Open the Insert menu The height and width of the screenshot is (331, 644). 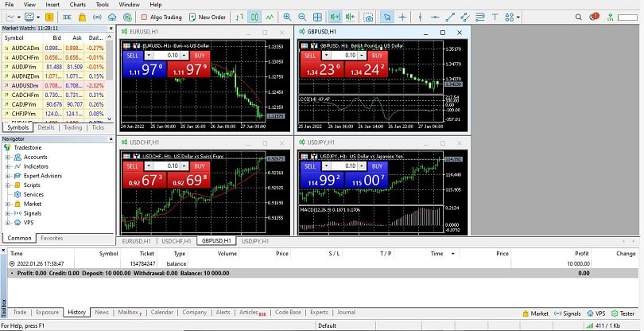point(52,5)
